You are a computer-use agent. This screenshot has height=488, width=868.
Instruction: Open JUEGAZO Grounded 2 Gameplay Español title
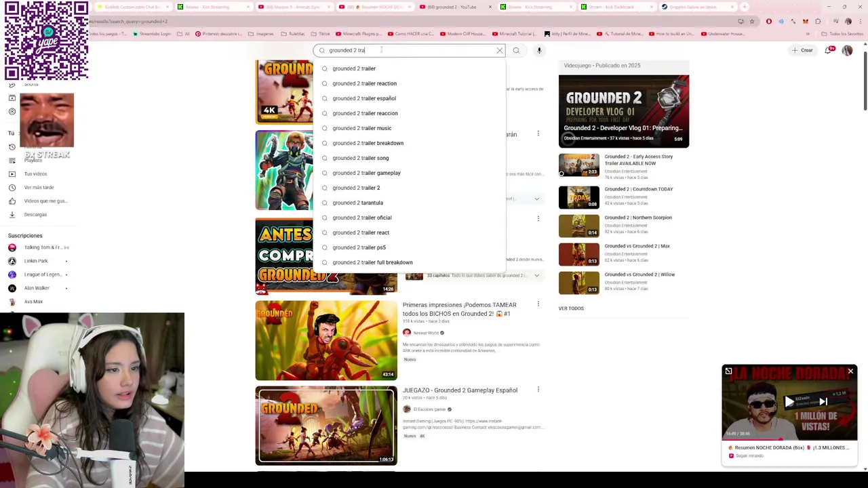460,390
